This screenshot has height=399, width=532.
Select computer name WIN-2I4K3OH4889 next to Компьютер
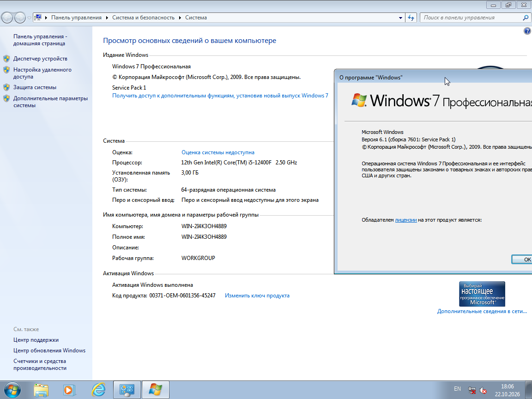[x=204, y=226]
